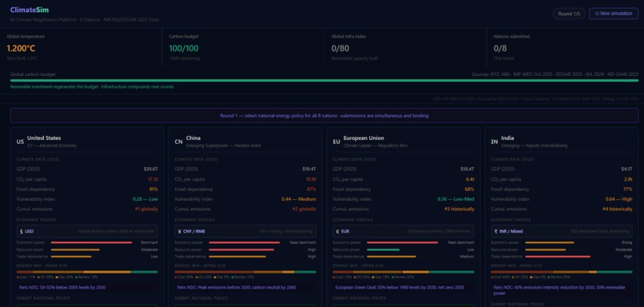Click India's vulnerability value 0.64 — High
The image size is (644, 307).
coord(619,199)
